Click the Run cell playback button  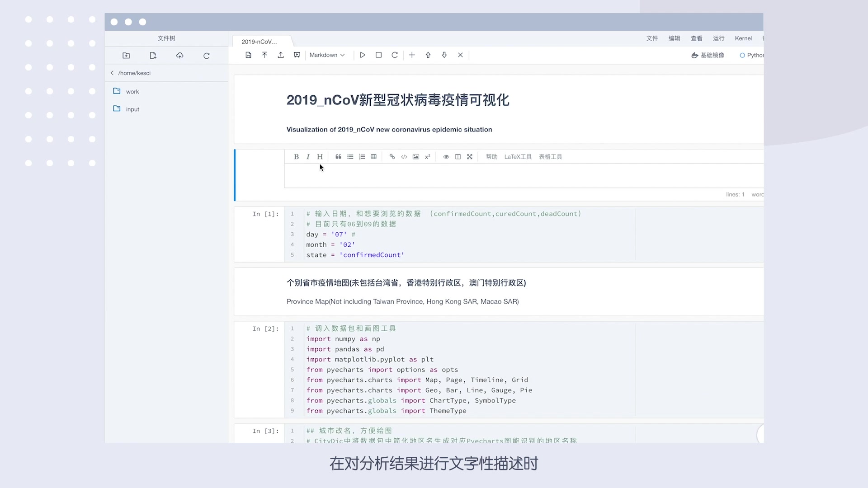(x=363, y=55)
